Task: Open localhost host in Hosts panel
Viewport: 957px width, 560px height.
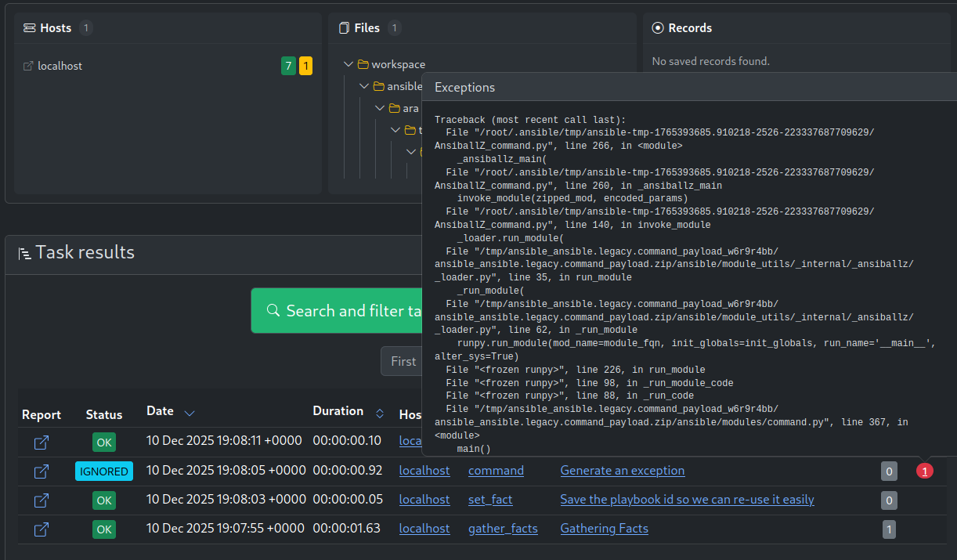Action: 60,67
